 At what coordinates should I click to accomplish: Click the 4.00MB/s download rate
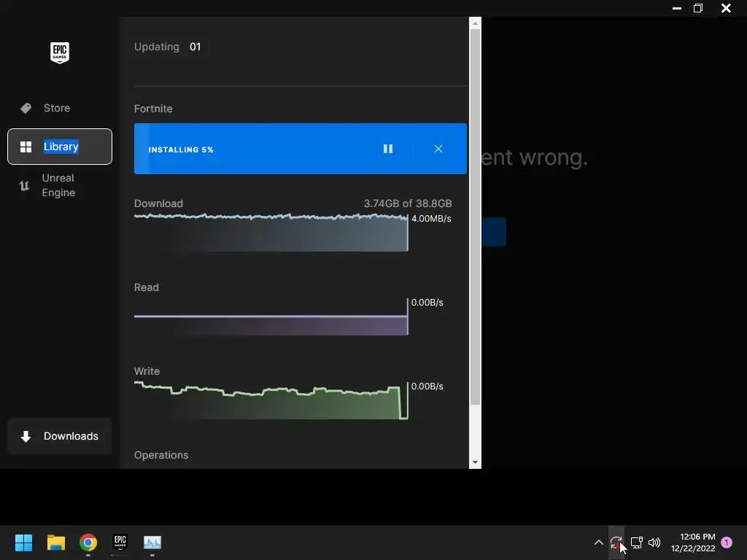pos(431,219)
